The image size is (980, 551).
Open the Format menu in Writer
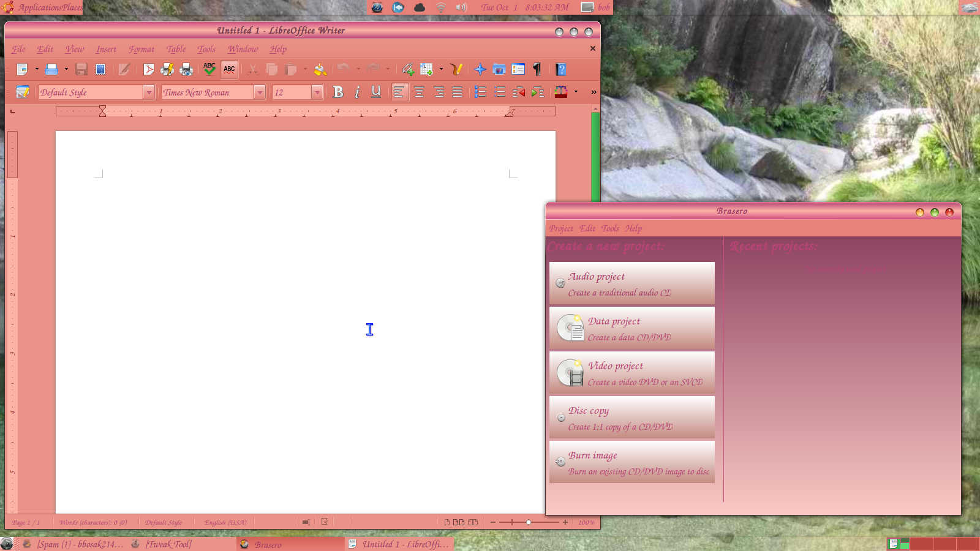(141, 49)
